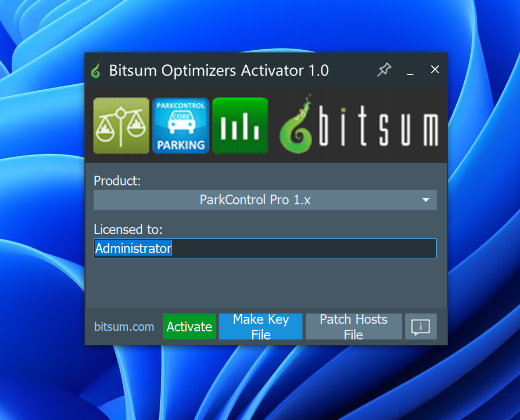520x420 pixels.
Task: Expand the Product dropdown arrow
Action: click(x=425, y=200)
